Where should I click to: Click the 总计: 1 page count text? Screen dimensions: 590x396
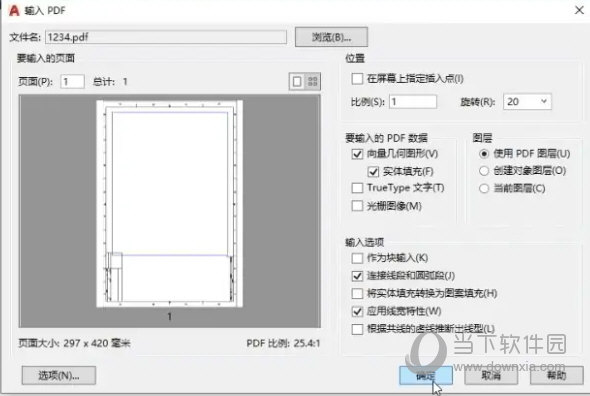(x=110, y=82)
